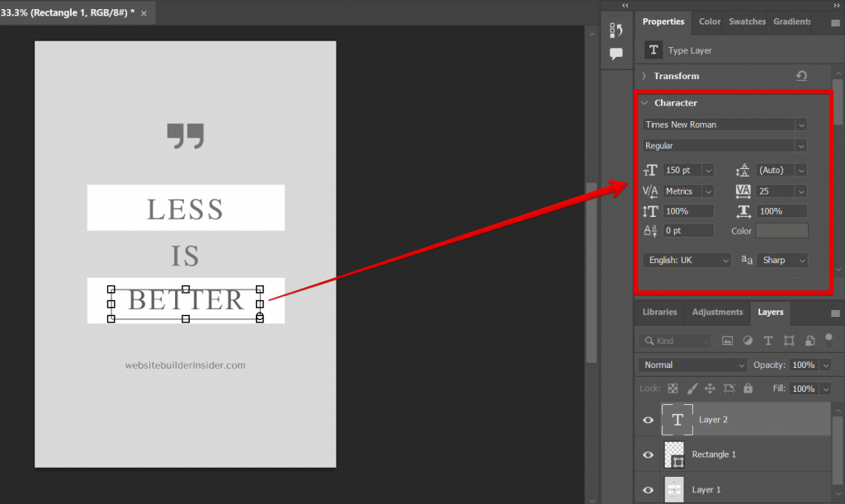Enable the lock transparent pixels option
The width and height of the screenshot is (845, 504).
coord(672,388)
